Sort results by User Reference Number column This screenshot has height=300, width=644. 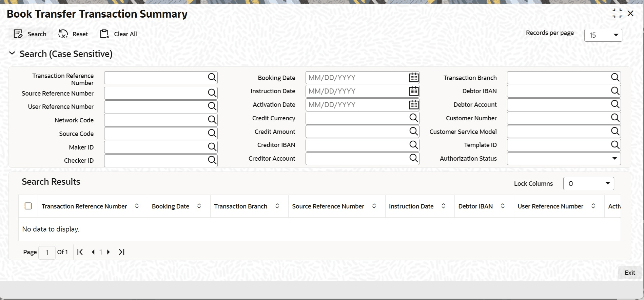pos(593,206)
